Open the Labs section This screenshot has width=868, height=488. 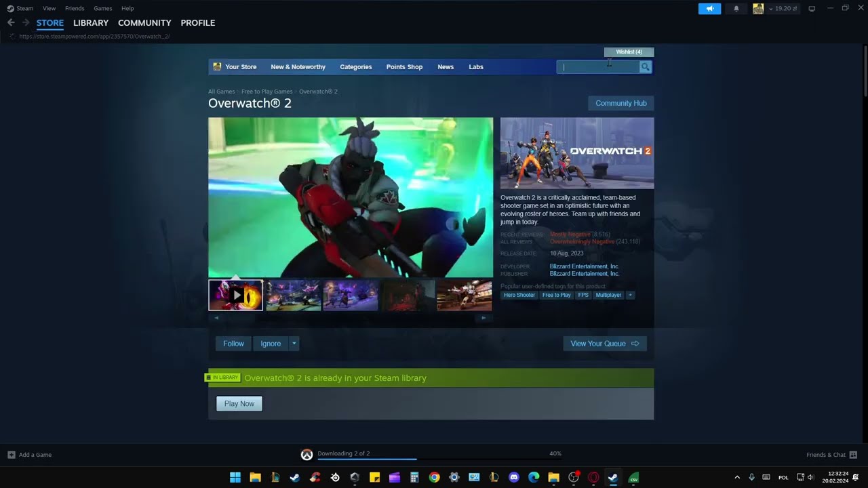(x=476, y=66)
